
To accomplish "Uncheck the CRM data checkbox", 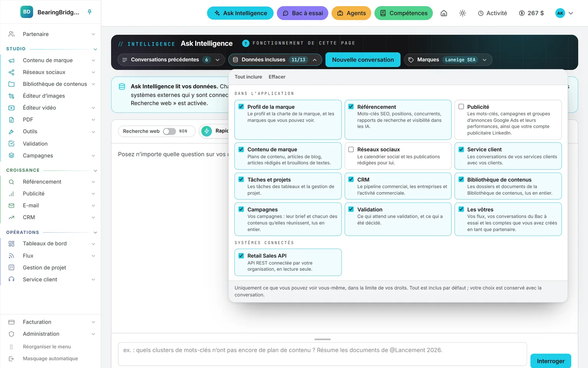I will click(351, 179).
